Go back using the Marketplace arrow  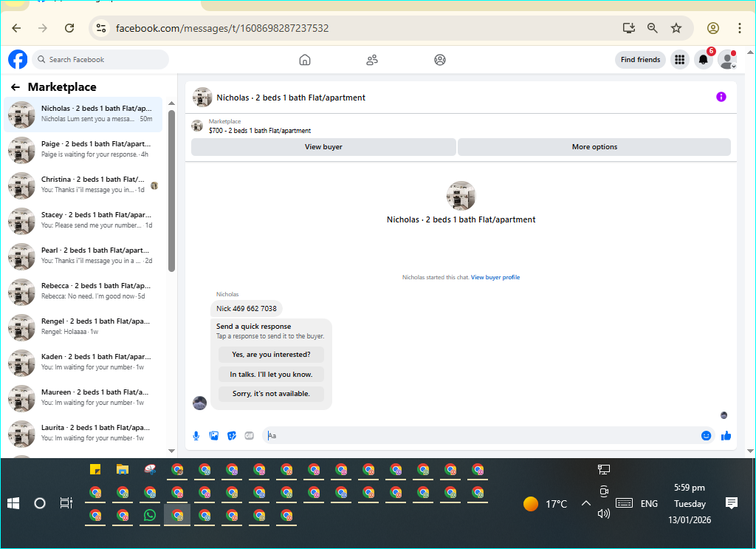[x=16, y=87]
